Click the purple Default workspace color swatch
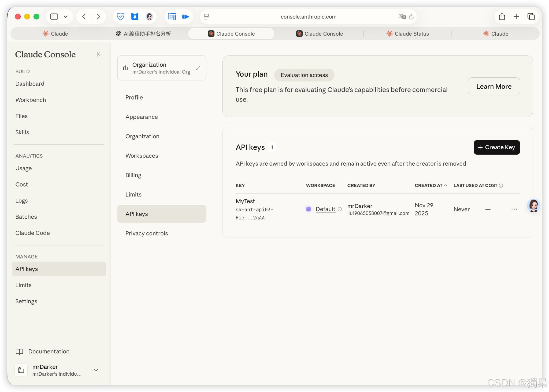This screenshot has height=392, width=549. click(x=309, y=209)
